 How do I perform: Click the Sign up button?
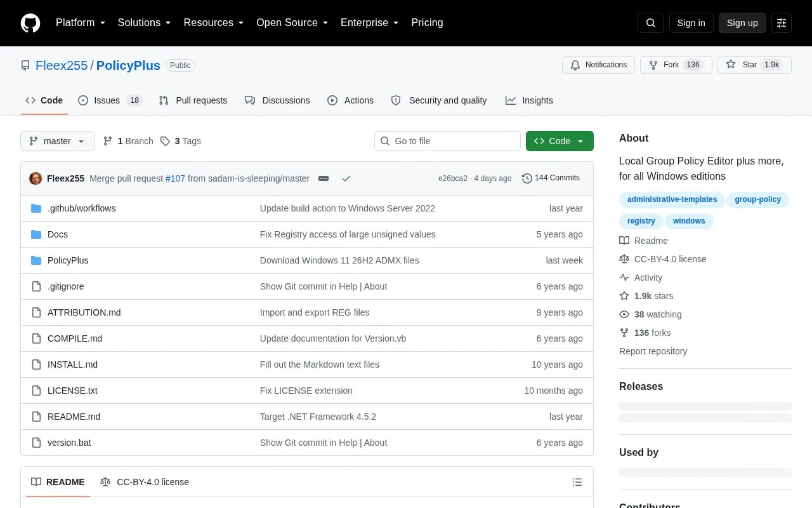(742, 23)
